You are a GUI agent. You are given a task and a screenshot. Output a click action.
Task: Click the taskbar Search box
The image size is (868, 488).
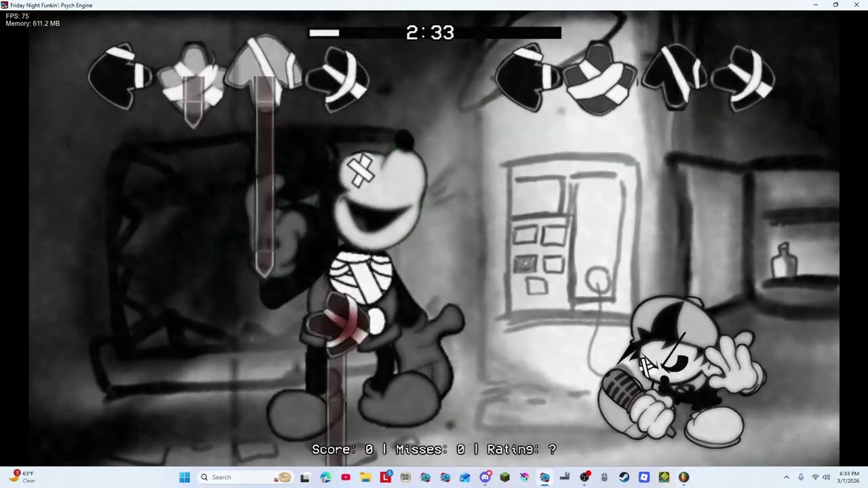coord(245,477)
